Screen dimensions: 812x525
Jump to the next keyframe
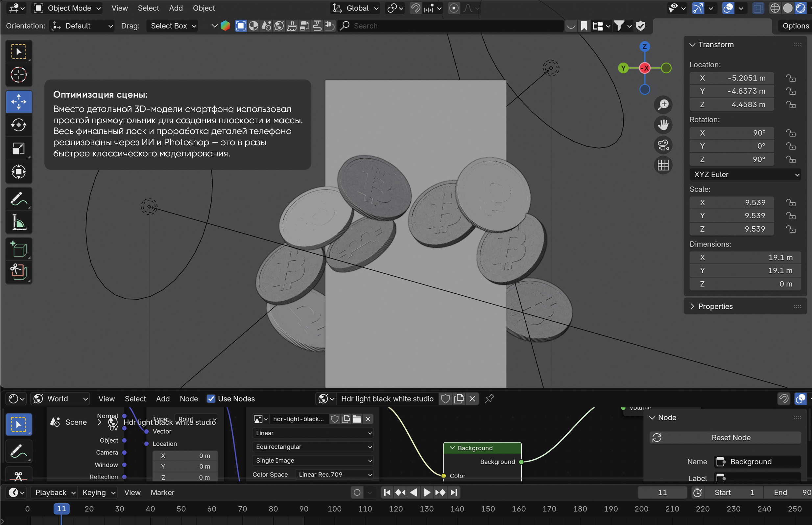(x=440, y=492)
